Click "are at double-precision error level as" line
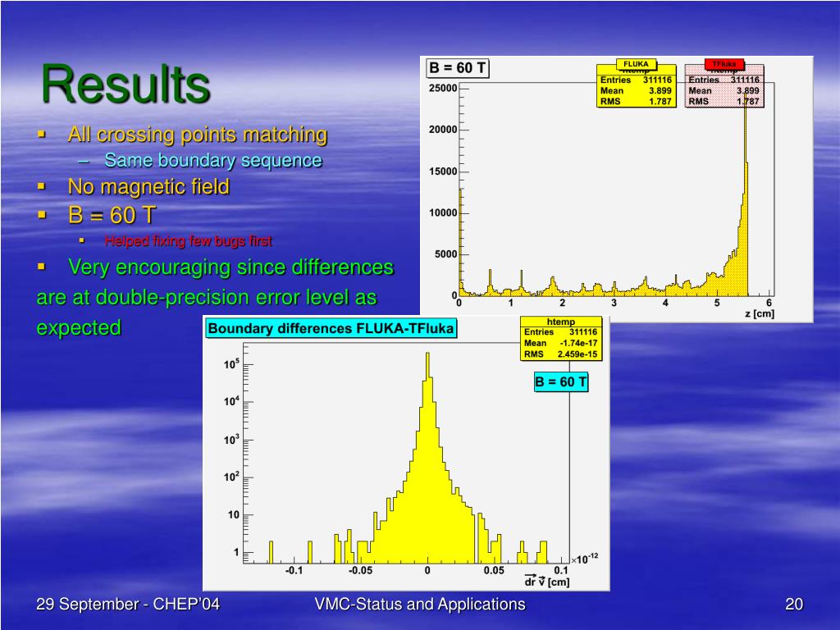This screenshot has width=840, height=630. tap(207, 297)
